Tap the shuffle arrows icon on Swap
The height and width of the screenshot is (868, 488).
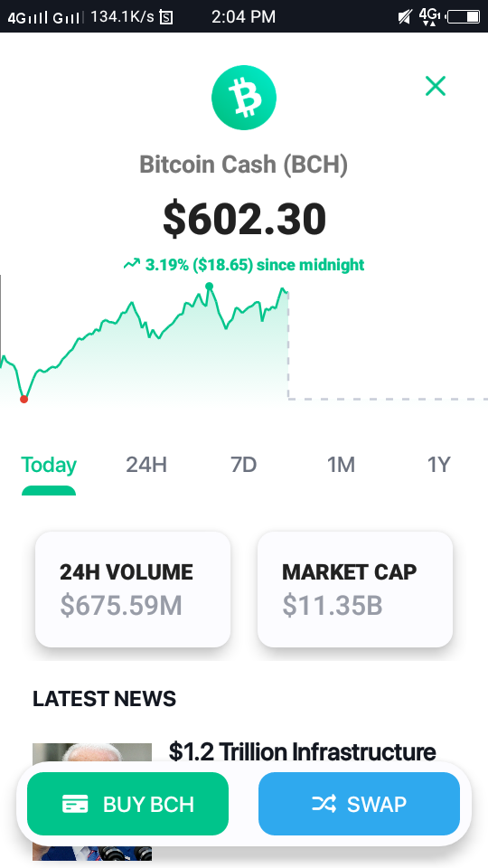[324, 804]
